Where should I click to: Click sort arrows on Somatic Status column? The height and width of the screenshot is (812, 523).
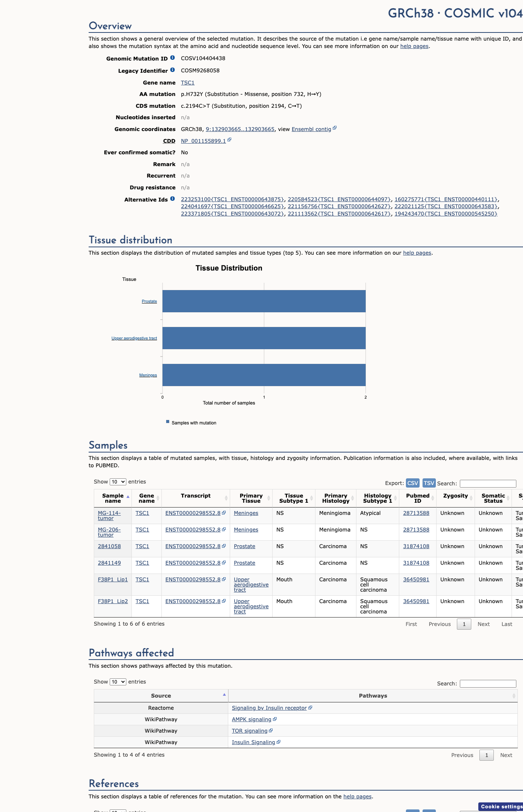point(508,498)
